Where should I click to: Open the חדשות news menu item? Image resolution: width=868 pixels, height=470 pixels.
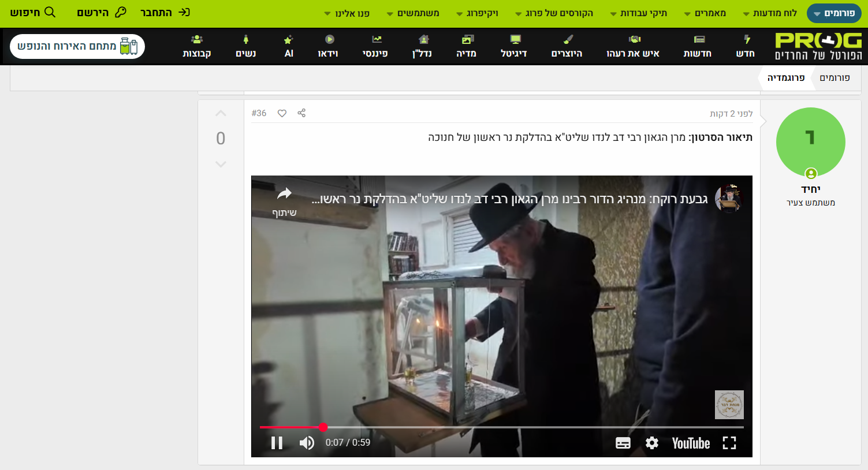click(698, 46)
